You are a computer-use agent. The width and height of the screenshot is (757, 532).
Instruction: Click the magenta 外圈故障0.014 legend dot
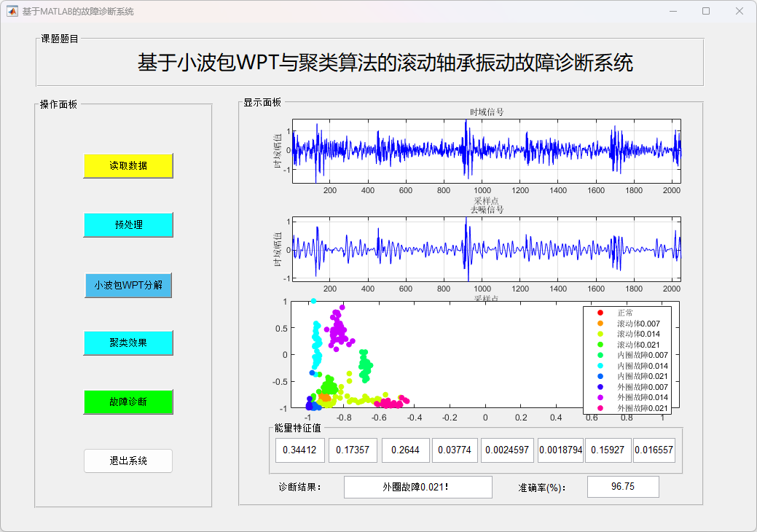point(600,397)
